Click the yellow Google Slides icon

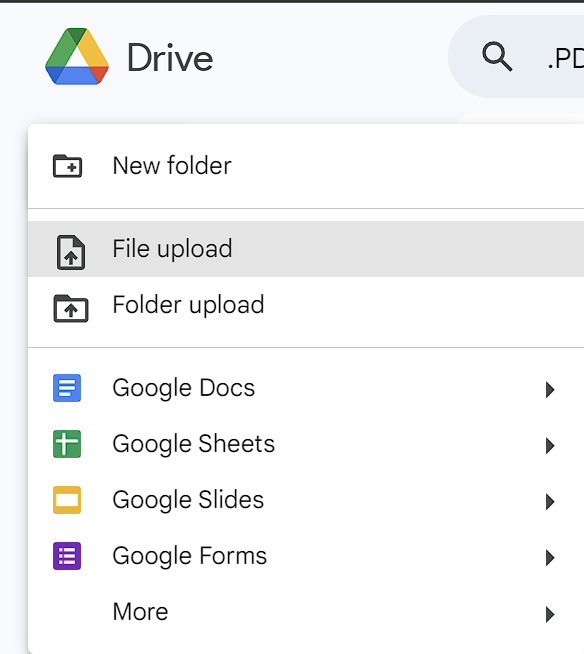tap(67, 500)
